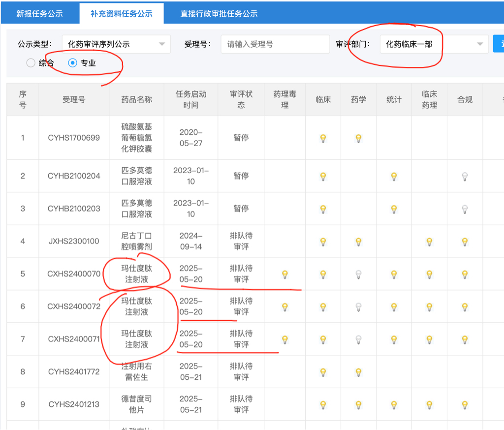Click drug name 尼古丁口腔喷雾剂
Screen dimensions: 504x430
(137, 242)
